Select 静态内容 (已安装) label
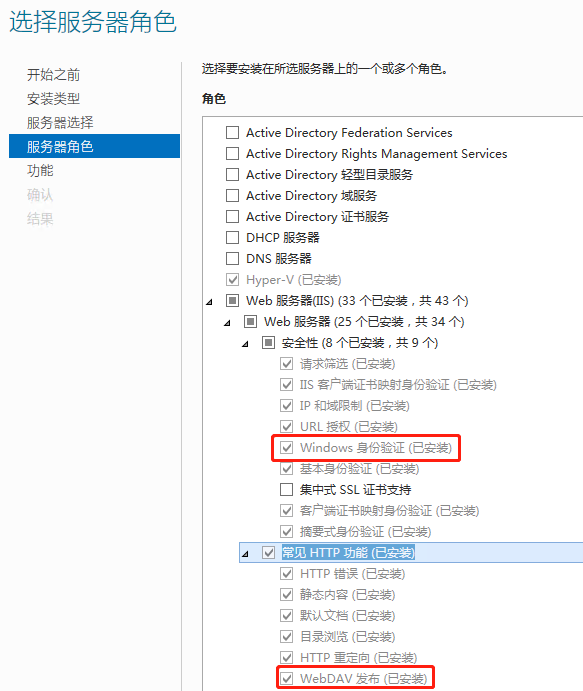The height and width of the screenshot is (691, 583). point(347,594)
